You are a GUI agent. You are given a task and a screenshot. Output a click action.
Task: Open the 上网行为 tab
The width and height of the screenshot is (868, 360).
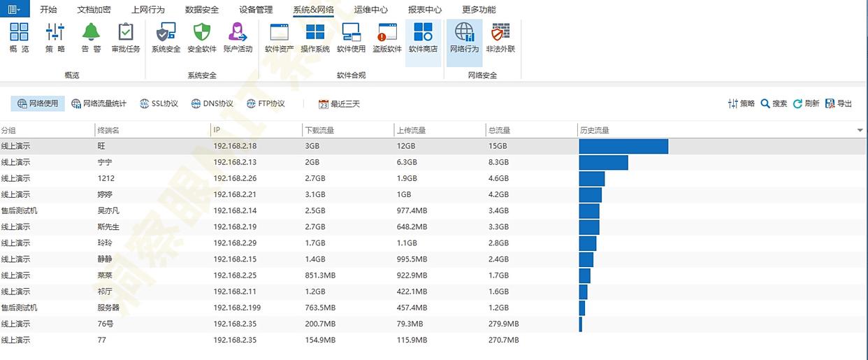(148, 9)
